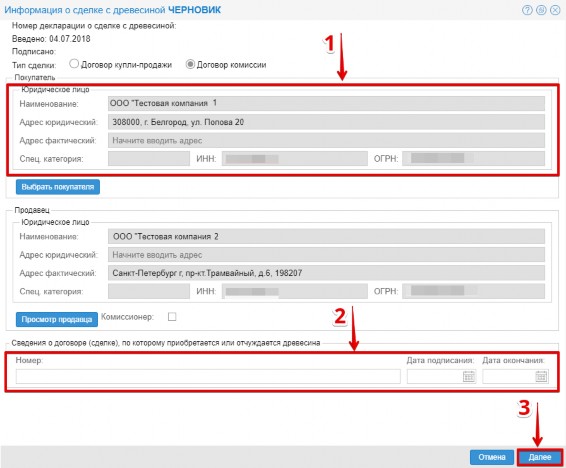
Task: Close the timber deal dialog with X icon
Action: (555, 10)
